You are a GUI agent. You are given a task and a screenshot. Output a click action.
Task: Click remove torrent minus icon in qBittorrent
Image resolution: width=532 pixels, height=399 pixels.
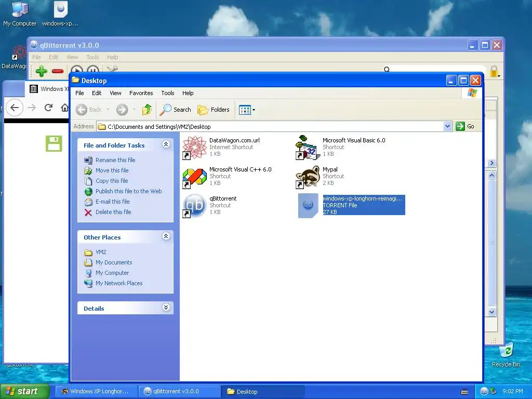(x=58, y=71)
